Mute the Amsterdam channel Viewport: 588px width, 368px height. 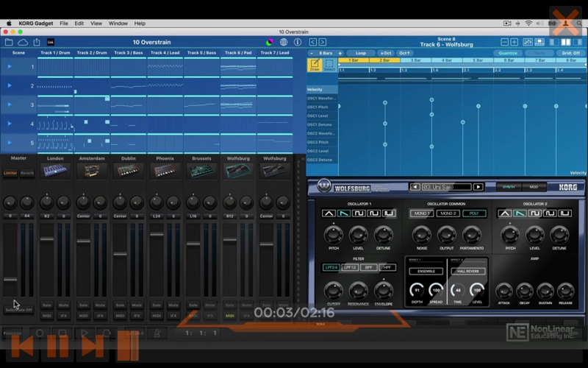tap(100, 305)
